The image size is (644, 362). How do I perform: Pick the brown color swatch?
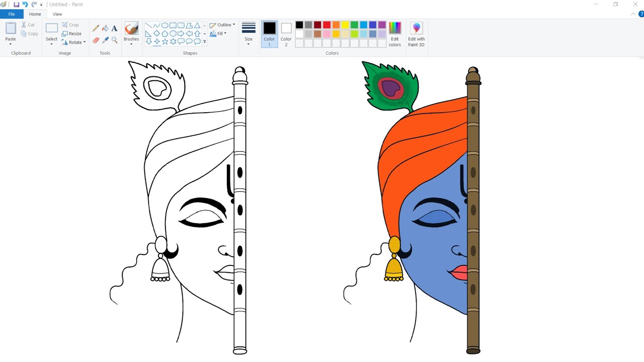coord(317,34)
